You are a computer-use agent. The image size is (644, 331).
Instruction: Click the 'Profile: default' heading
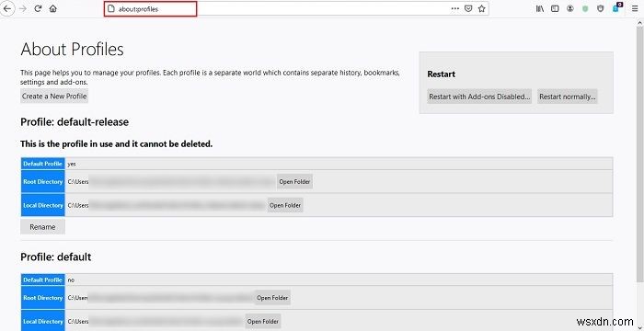click(56, 257)
